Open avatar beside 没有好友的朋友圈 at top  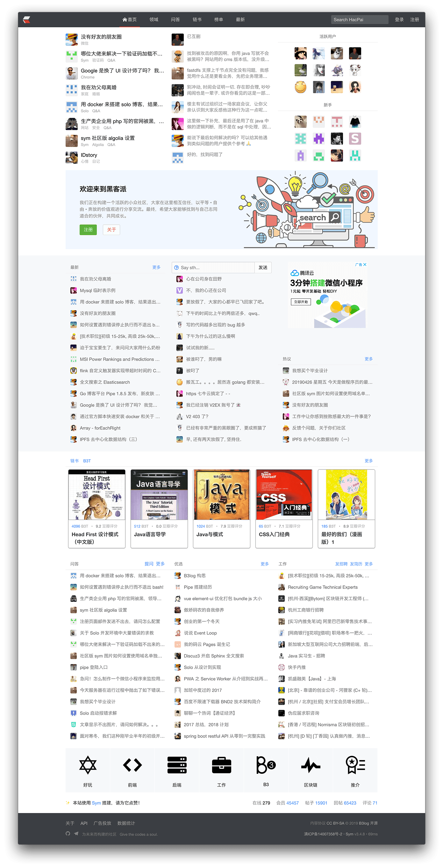(x=71, y=39)
